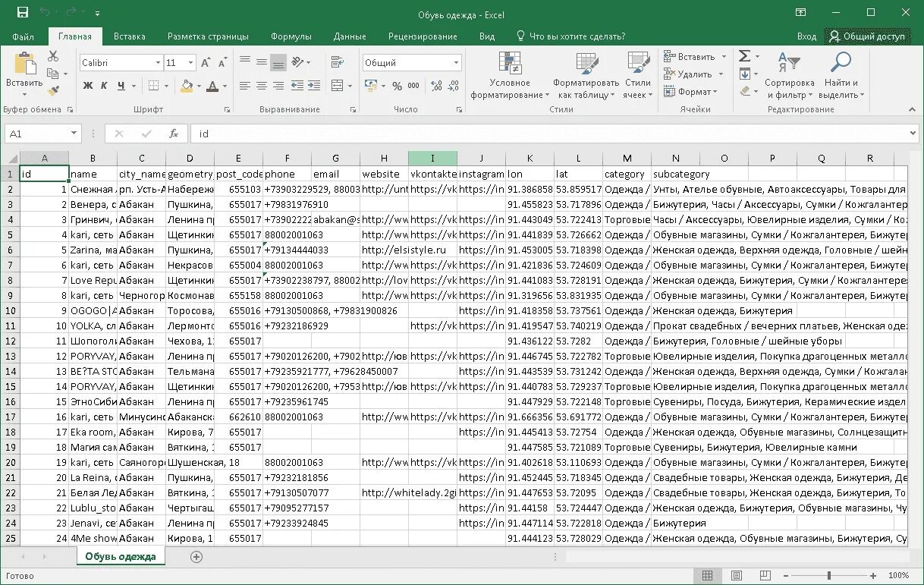This screenshot has width=924, height=585.
Task: Toggle Align Left
Action: click(245, 86)
